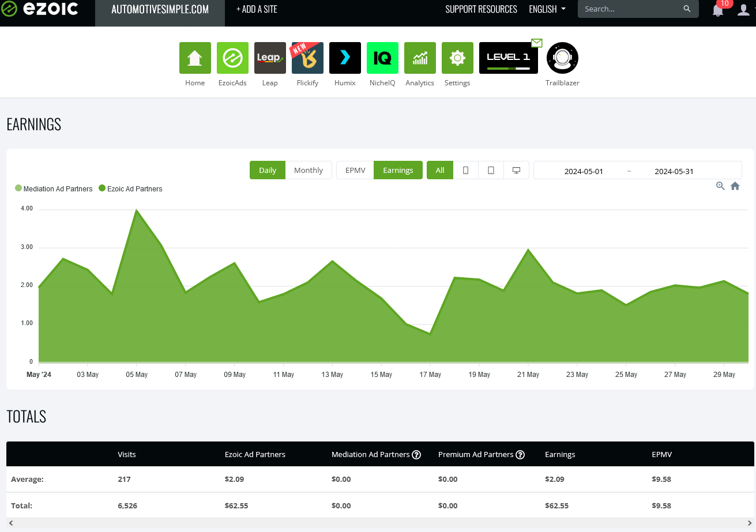Reset chart zoom with home icon

(735, 186)
